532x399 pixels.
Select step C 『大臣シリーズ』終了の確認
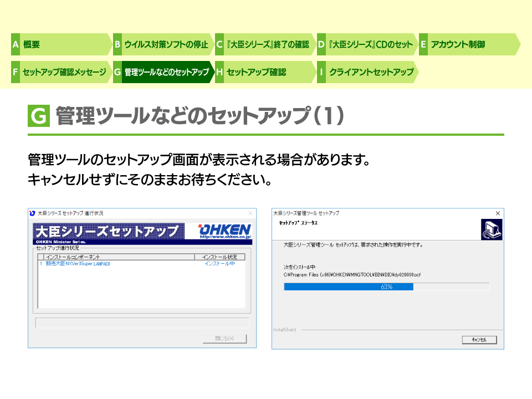tap(265, 44)
